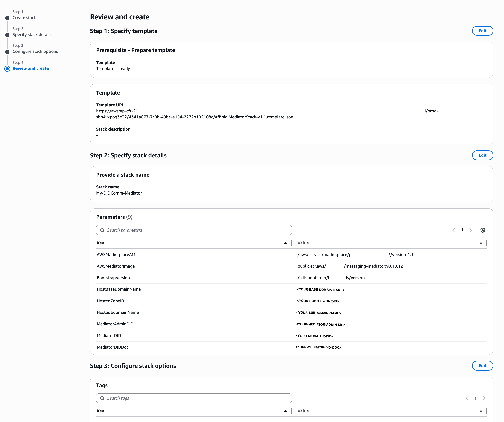The image size is (504, 422).
Task: Go to next tags page
Action: pyautogui.click(x=484, y=398)
